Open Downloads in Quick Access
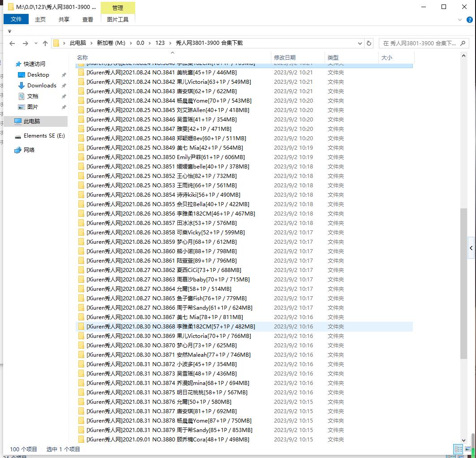 (42, 86)
